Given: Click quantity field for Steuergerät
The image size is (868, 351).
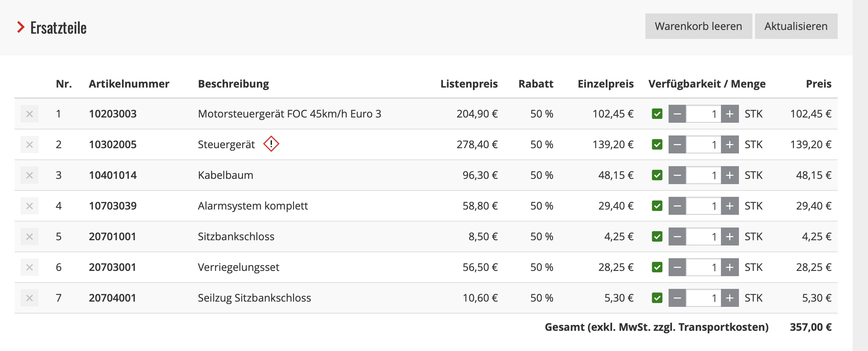Looking at the screenshot, I should (x=703, y=144).
